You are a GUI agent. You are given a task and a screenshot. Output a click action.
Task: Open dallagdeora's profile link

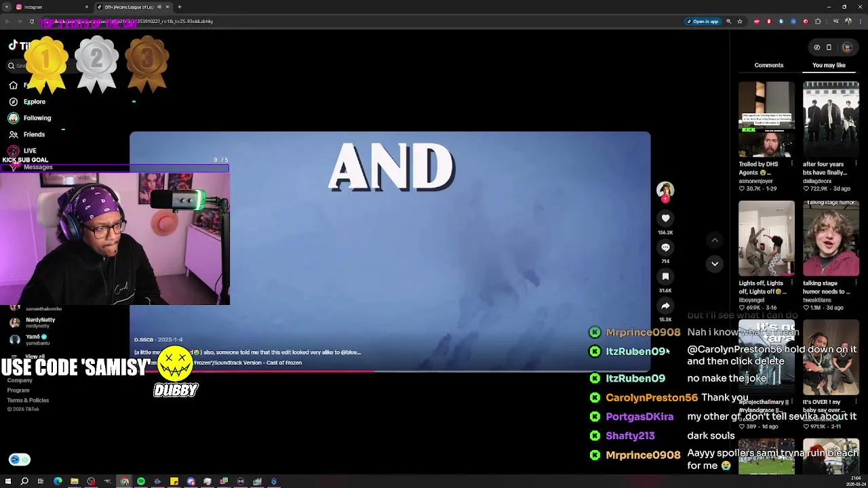(817, 181)
